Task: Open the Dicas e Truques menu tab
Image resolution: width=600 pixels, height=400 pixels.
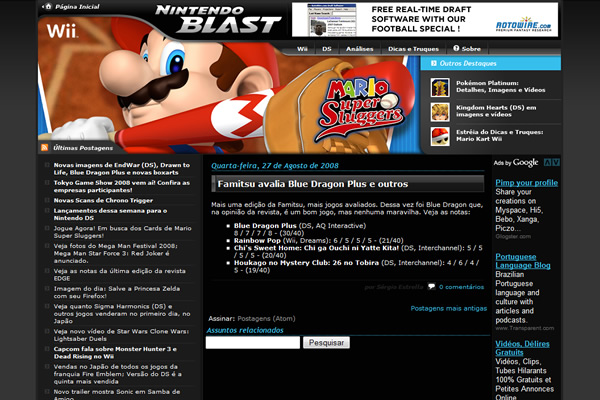Action: point(413,49)
